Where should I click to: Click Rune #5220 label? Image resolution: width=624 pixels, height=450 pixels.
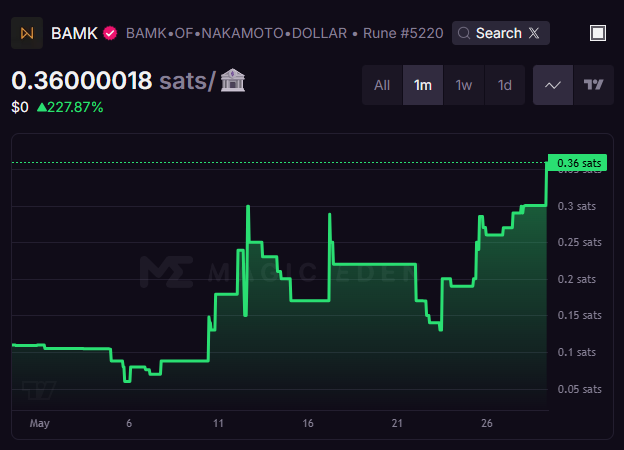[403, 33]
